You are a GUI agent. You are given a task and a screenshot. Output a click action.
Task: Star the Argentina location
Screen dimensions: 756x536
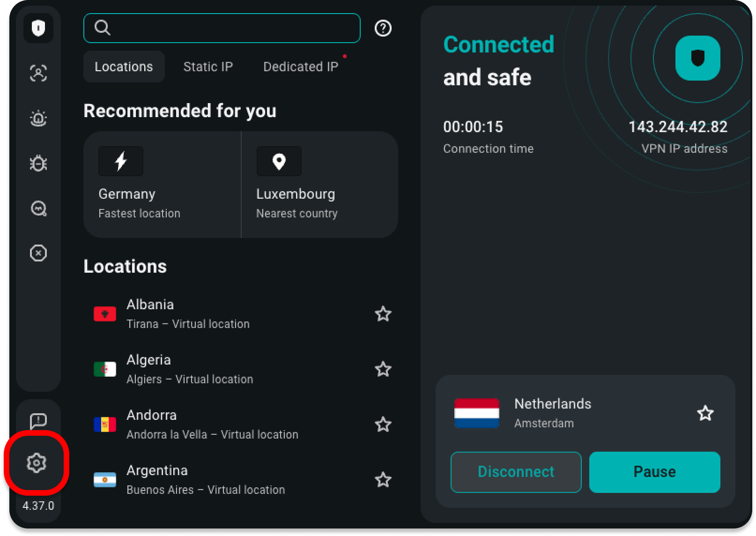tap(383, 480)
